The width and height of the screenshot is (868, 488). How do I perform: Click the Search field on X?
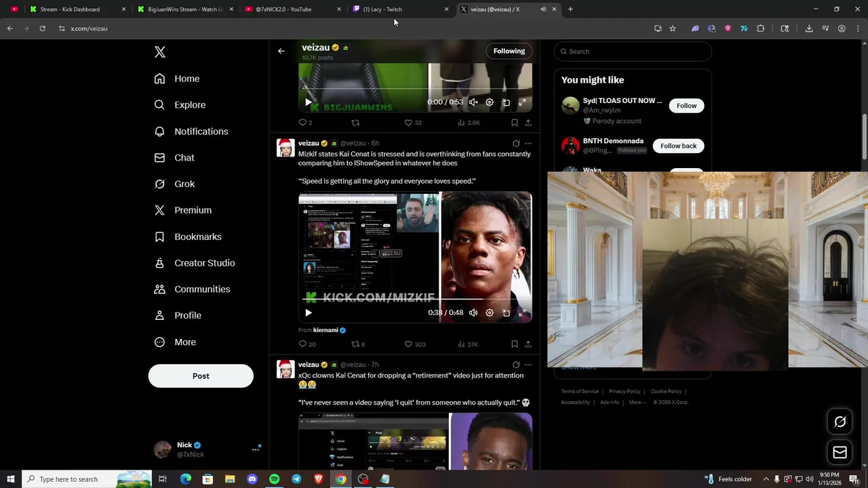click(x=633, y=52)
